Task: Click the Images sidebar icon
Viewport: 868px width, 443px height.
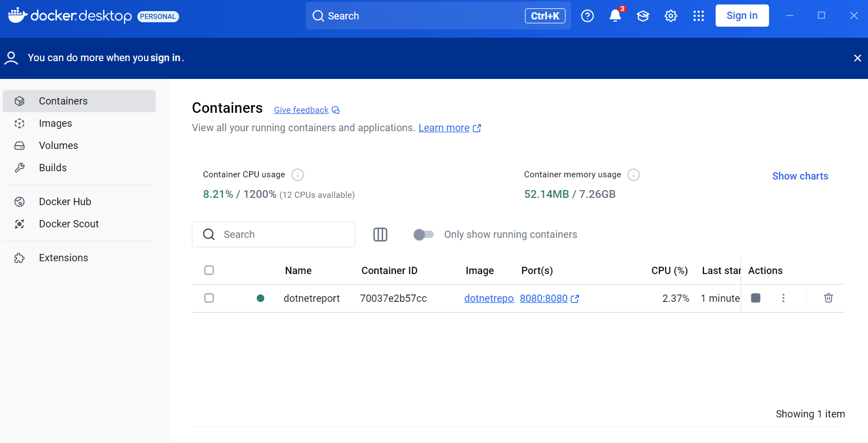Action: tap(19, 123)
